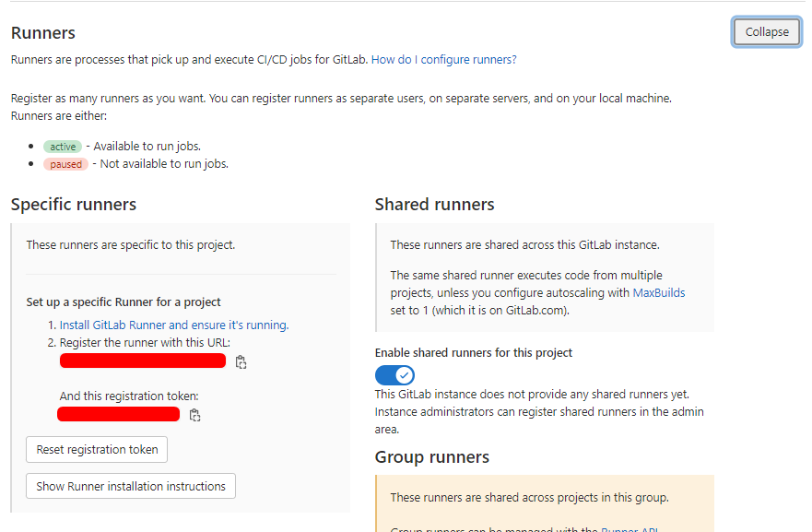Click 'These runners are specific to this project.'
Image resolution: width=812 pixels, height=532 pixels.
pos(131,245)
